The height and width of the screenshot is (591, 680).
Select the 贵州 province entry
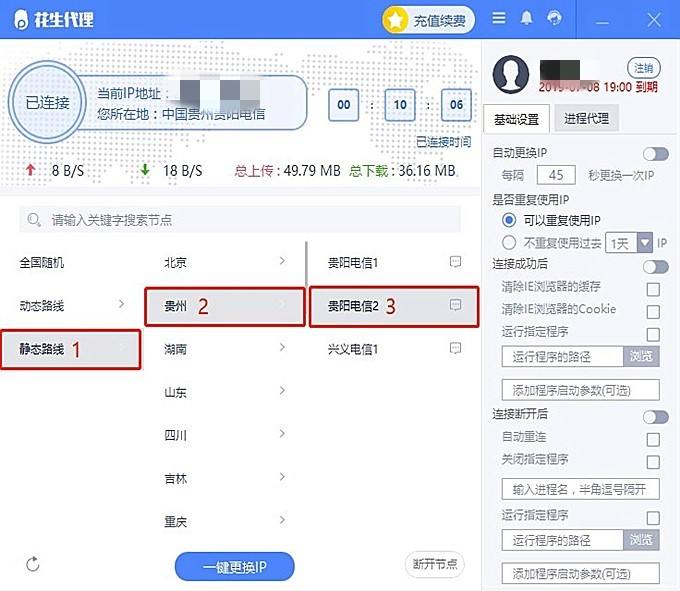click(x=225, y=306)
